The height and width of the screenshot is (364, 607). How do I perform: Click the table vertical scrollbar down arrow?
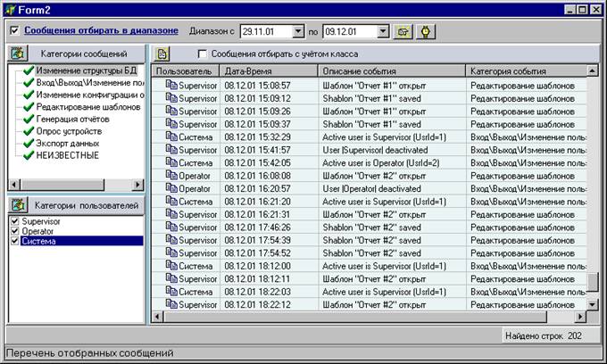[593, 304]
